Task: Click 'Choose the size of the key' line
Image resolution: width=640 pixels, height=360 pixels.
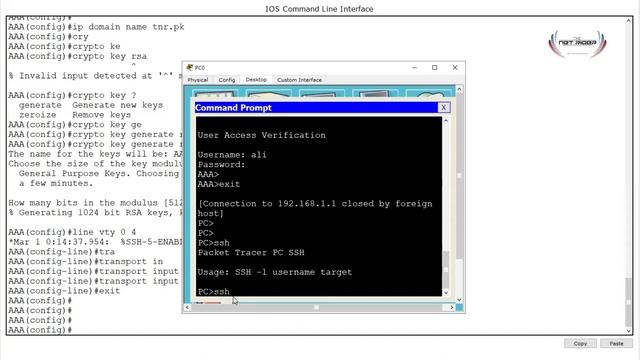Action: click(x=95, y=164)
